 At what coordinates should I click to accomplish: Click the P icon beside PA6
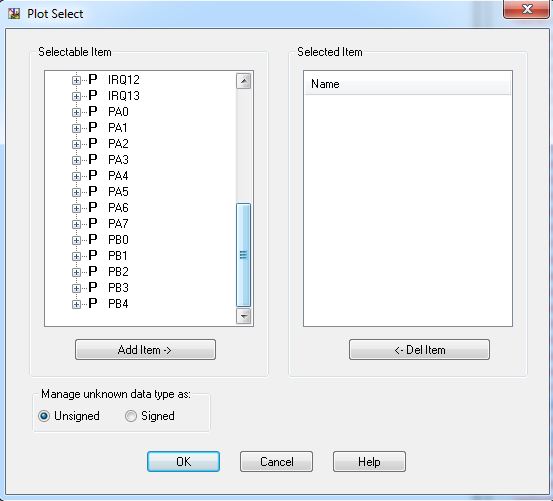click(93, 207)
